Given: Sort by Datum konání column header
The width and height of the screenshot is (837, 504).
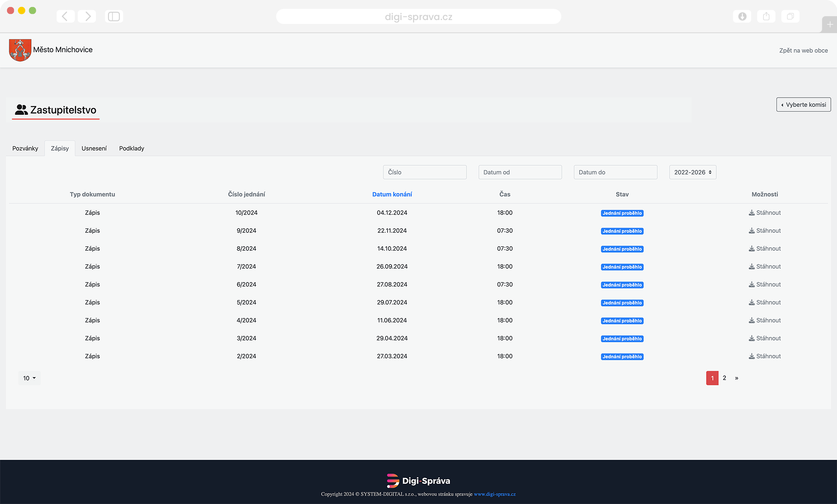Looking at the screenshot, I should click(391, 194).
